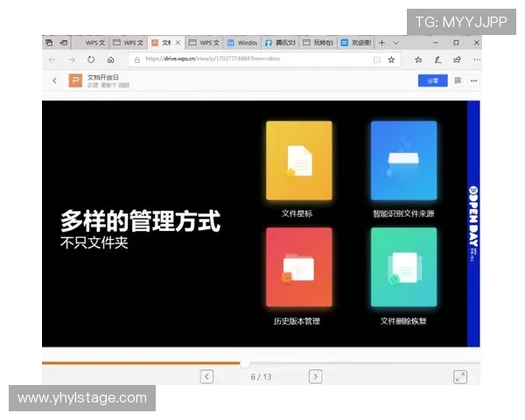525x420 pixels.
Task: Go to the next slide button
Action: pos(315,376)
